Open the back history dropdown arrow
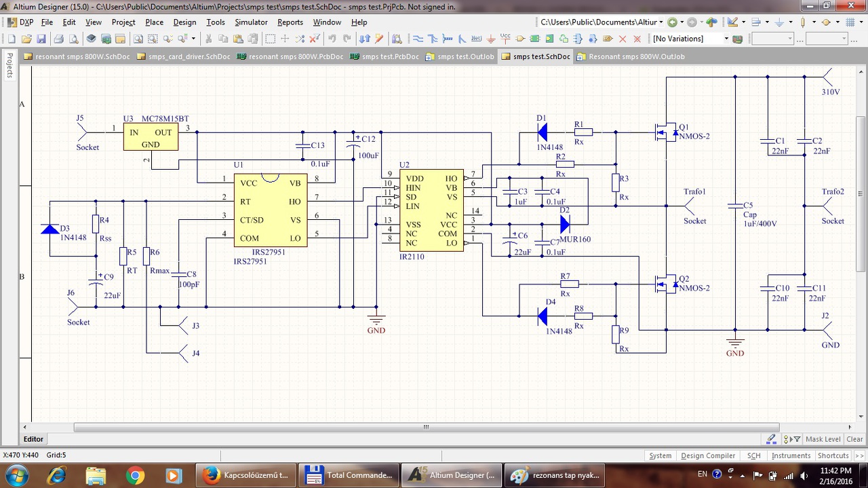868x488 pixels. pos(682,22)
